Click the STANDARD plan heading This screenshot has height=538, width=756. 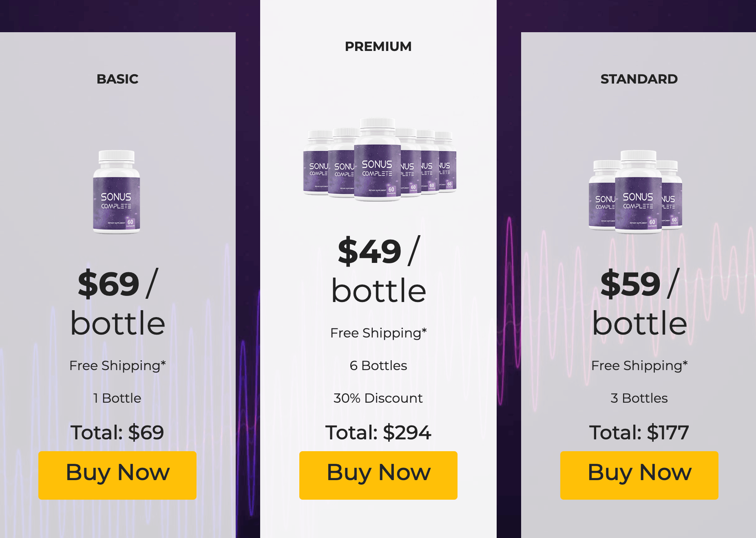[x=639, y=79]
